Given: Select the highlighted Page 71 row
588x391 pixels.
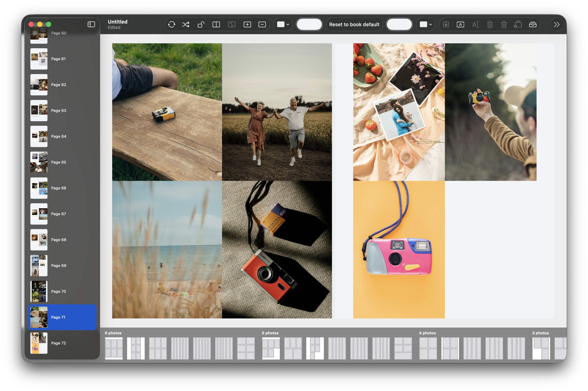Looking at the screenshot, I should click(62, 317).
